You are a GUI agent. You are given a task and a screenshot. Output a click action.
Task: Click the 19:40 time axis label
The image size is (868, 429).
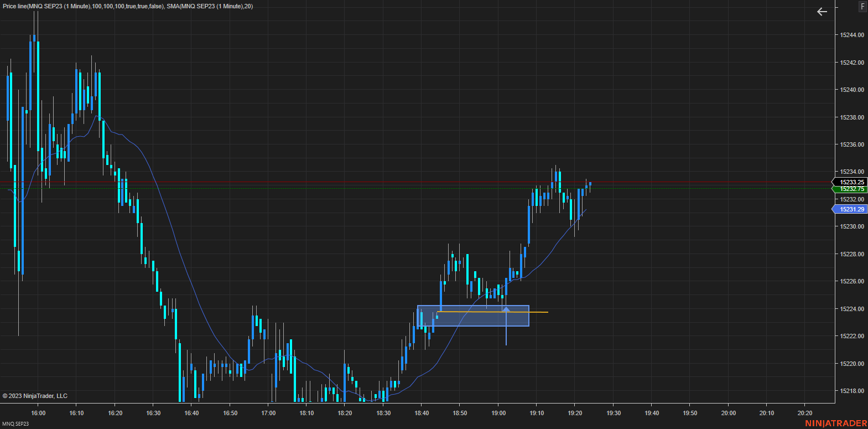pos(652,413)
